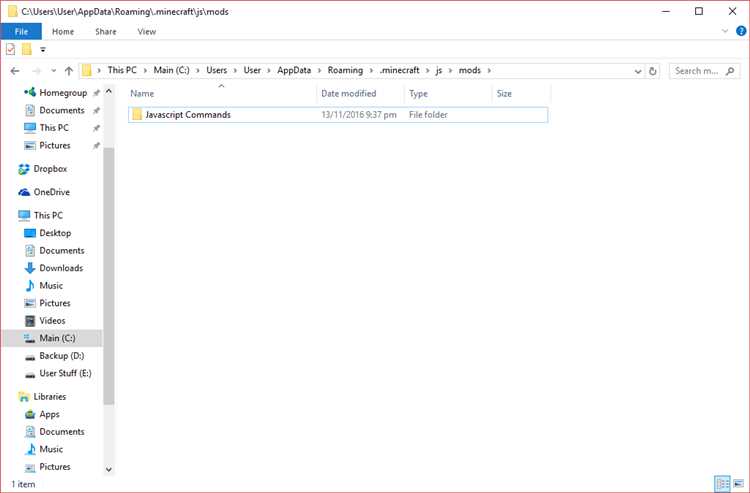Viewport: 750px width, 493px height.
Task: Click AppData in the address breadcrumb
Action: pyautogui.click(x=294, y=70)
